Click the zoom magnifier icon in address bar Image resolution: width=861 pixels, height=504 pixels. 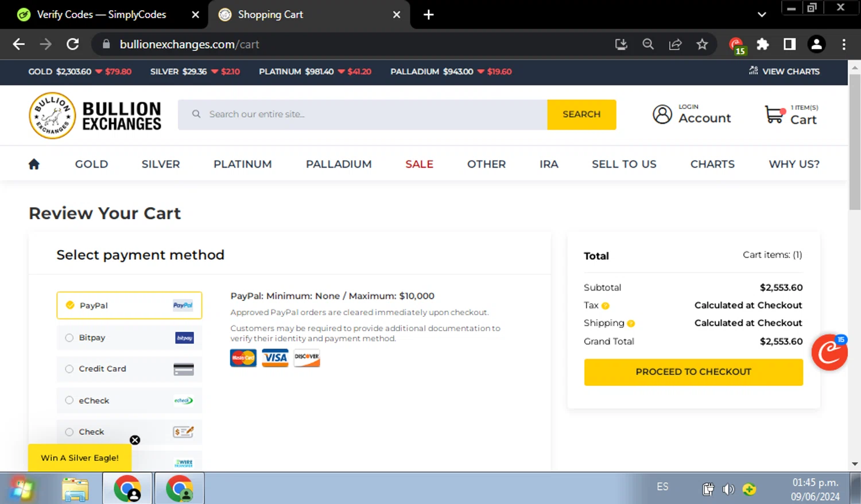[648, 44]
